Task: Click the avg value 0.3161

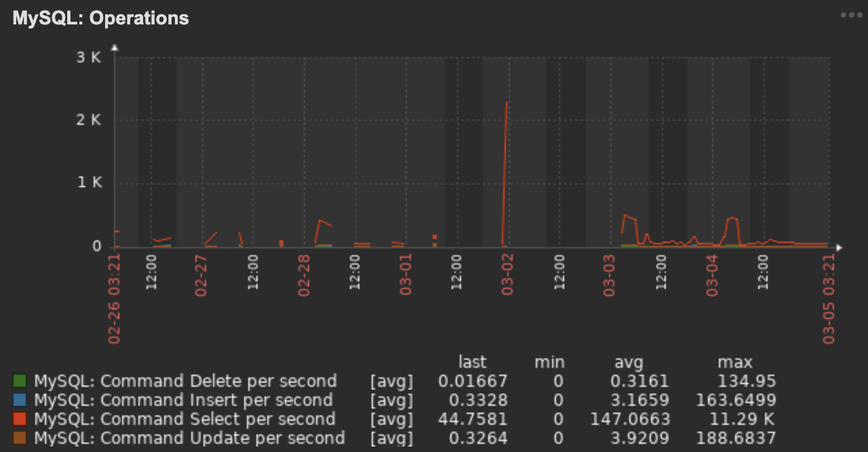Action: [x=639, y=381]
